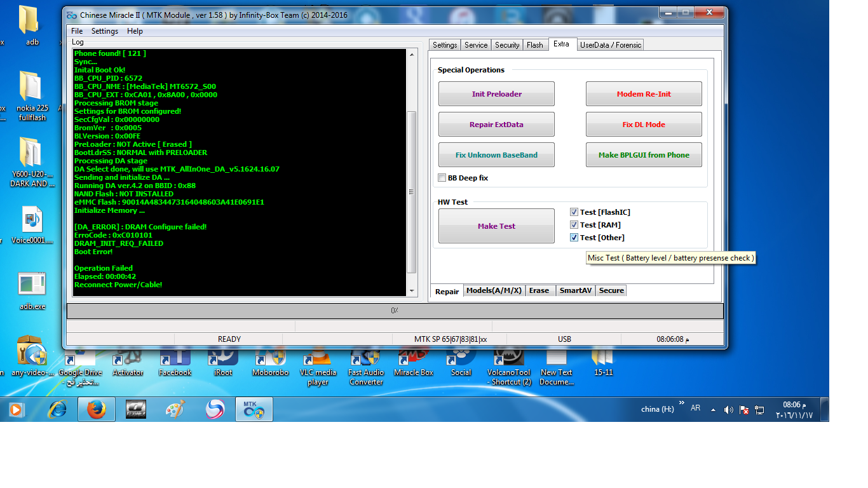Launch Internet Explorer from the taskbar
The width and height of the screenshot is (868, 488).
pyautogui.click(x=57, y=410)
